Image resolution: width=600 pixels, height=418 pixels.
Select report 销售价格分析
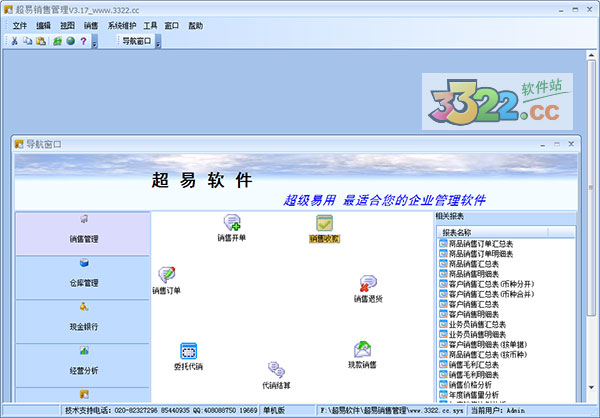[465, 385]
